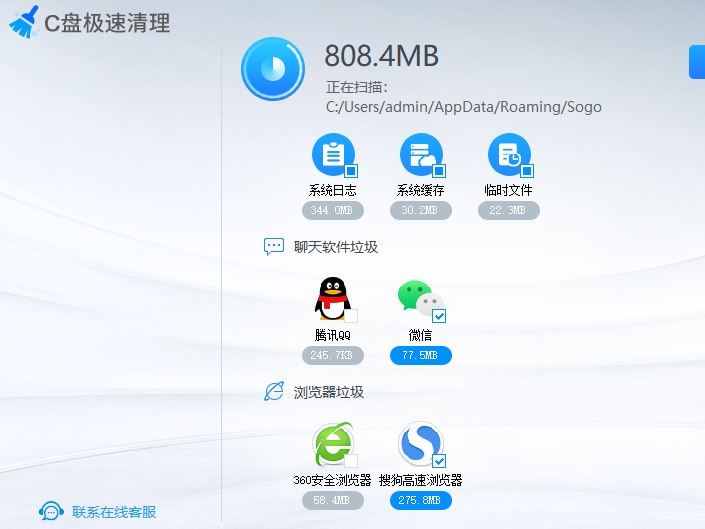Click the 腾讯QQ penguin icon
Image resolution: width=705 pixels, height=529 pixels.
[333, 299]
